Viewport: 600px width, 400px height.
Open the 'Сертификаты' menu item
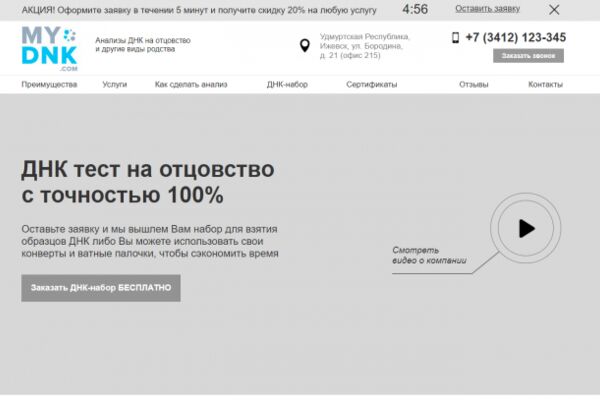[x=372, y=85]
